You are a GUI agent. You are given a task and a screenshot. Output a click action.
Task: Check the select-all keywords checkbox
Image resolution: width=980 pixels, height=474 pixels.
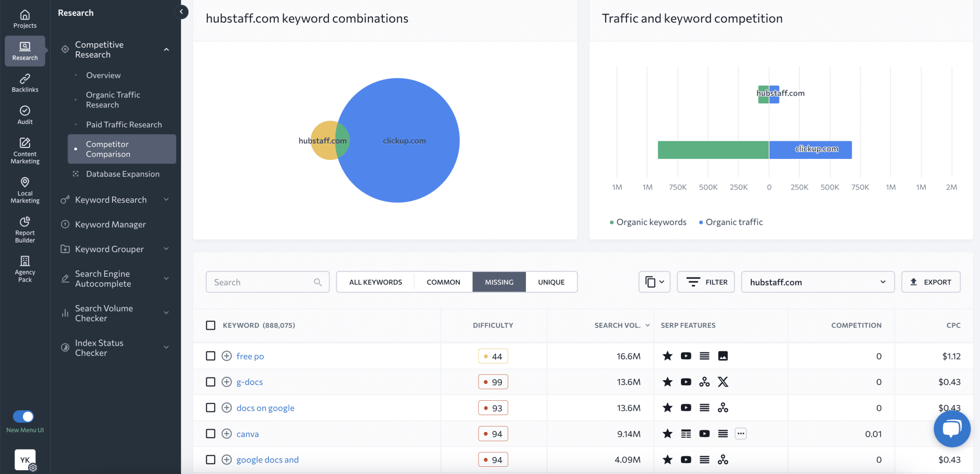pyautogui.click(x=211, y=325)
